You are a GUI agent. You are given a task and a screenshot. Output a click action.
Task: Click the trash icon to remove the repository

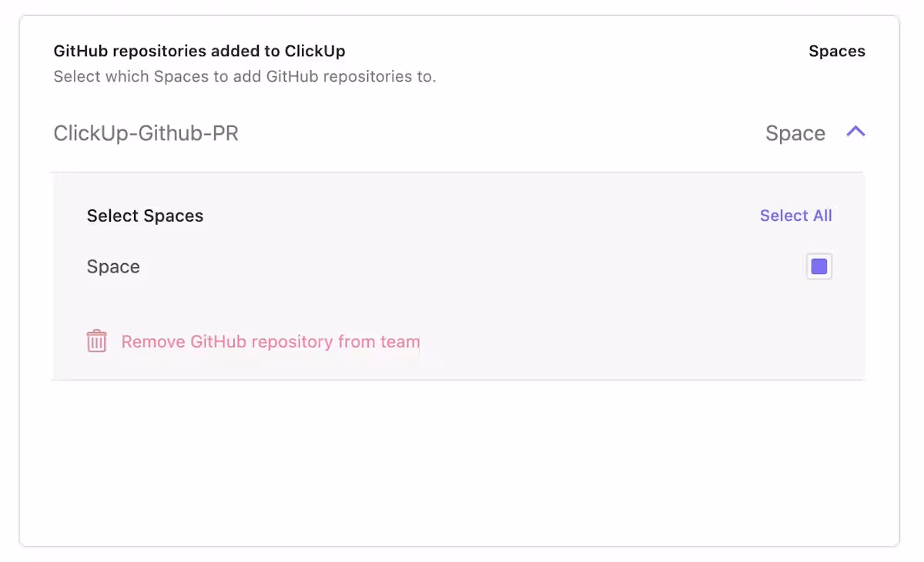coord(96,341)
